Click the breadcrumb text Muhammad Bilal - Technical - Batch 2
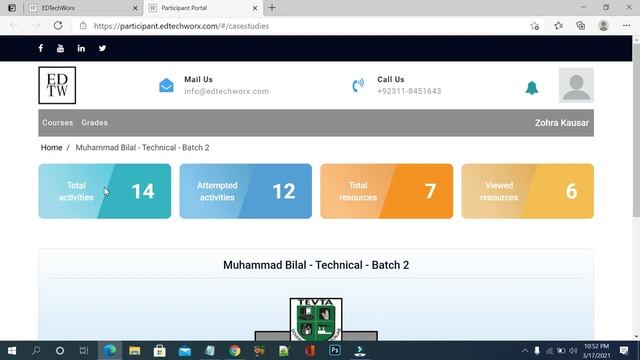Viewport: 640px width, 360px height. [142, 147]
